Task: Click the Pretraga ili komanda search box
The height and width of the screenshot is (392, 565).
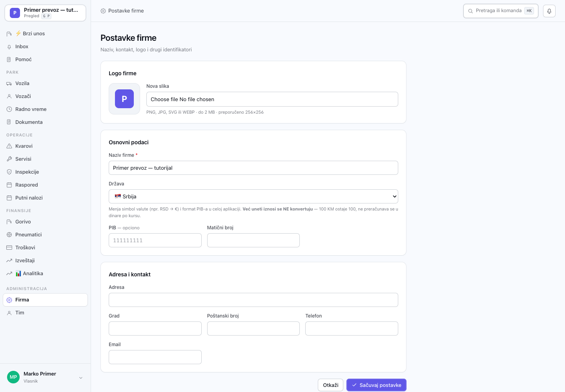Action: click(x=501, y=11)
